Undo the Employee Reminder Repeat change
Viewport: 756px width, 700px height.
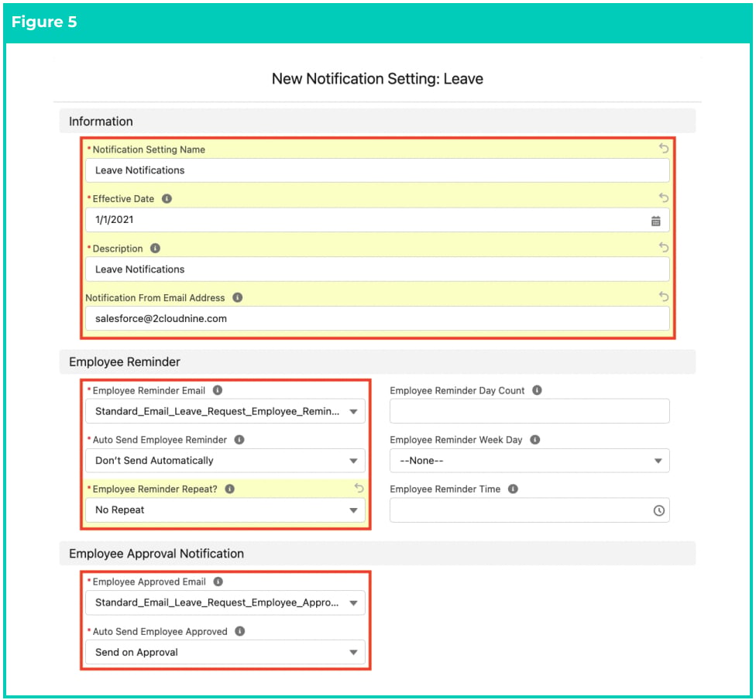(x=359, y=488)
